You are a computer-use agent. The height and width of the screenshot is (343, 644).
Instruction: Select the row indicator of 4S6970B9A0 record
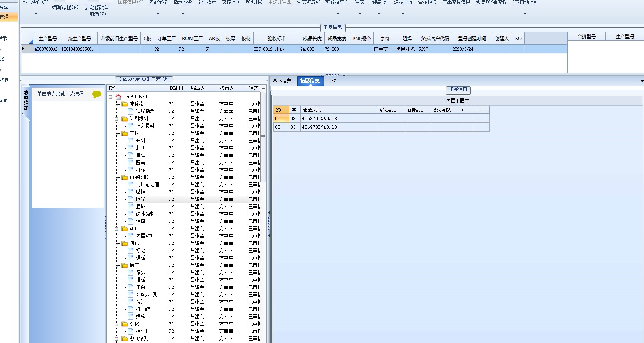27,49
